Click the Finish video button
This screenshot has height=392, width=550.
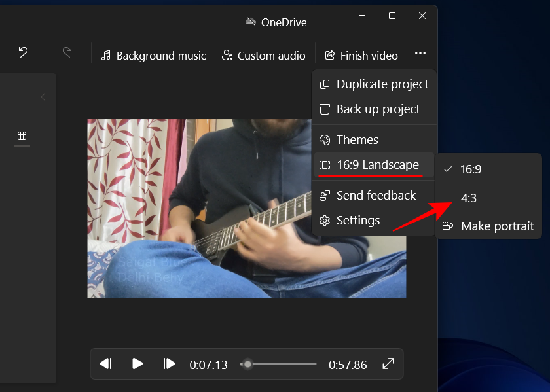[x=361, y=56]
